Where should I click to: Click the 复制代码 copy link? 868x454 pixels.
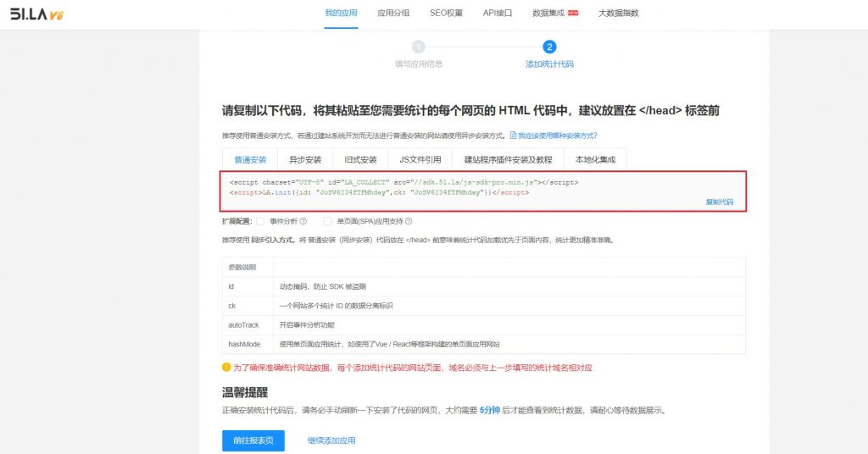(x=719, y=202)
